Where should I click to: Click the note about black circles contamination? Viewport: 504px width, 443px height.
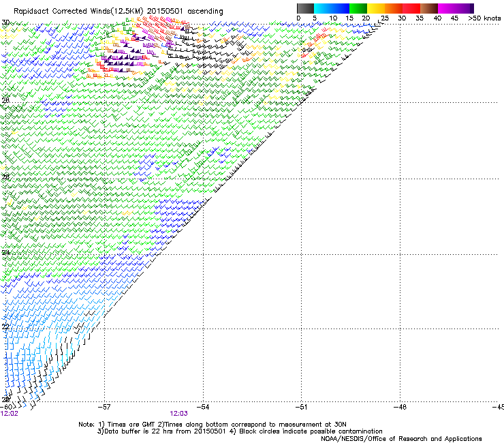pyautogui.click(x=306, y=431)
